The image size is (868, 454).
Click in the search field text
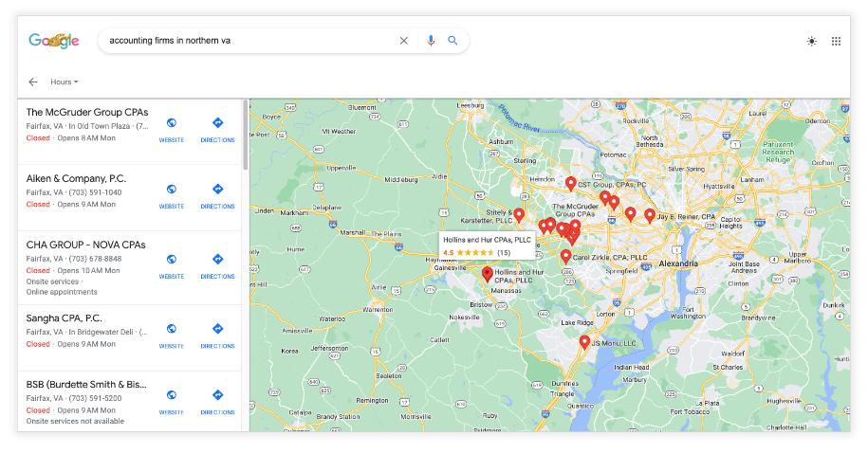[170, 41]
